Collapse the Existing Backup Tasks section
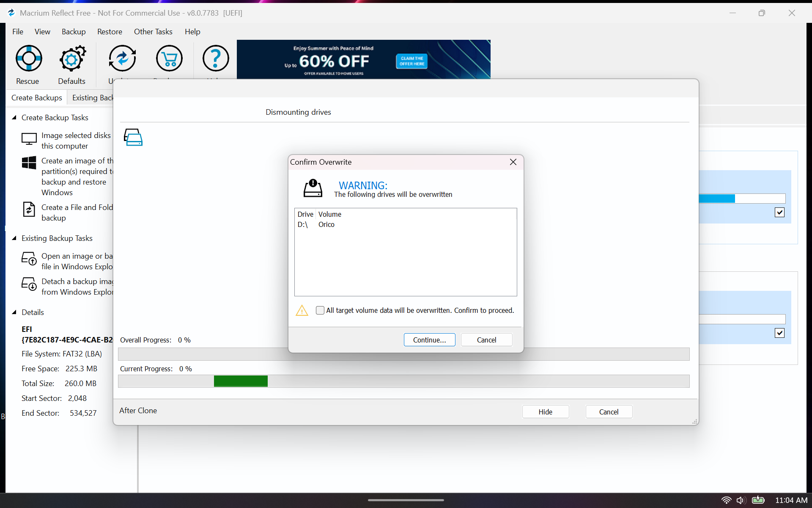The width and height of the screenshot is (812, 508). pos(14,238)
